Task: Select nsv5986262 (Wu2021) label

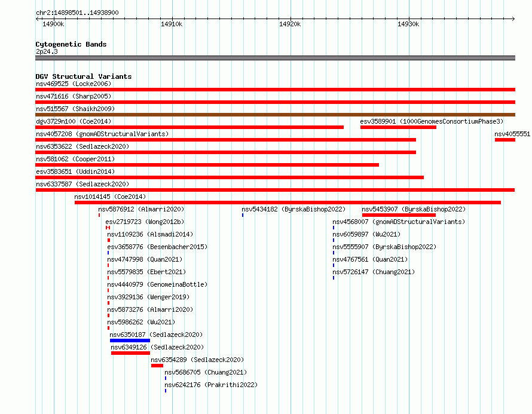Action: [x=141, y=322]
